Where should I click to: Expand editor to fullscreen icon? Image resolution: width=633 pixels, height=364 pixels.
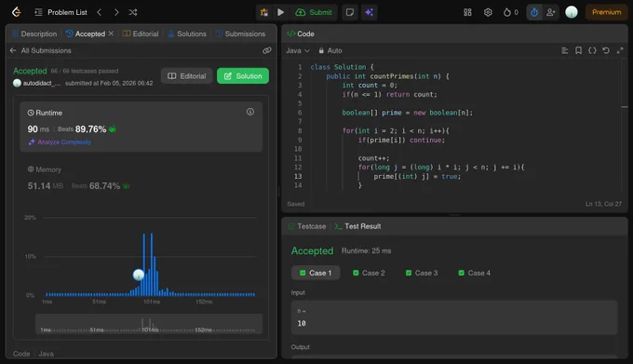pos(620,50)
